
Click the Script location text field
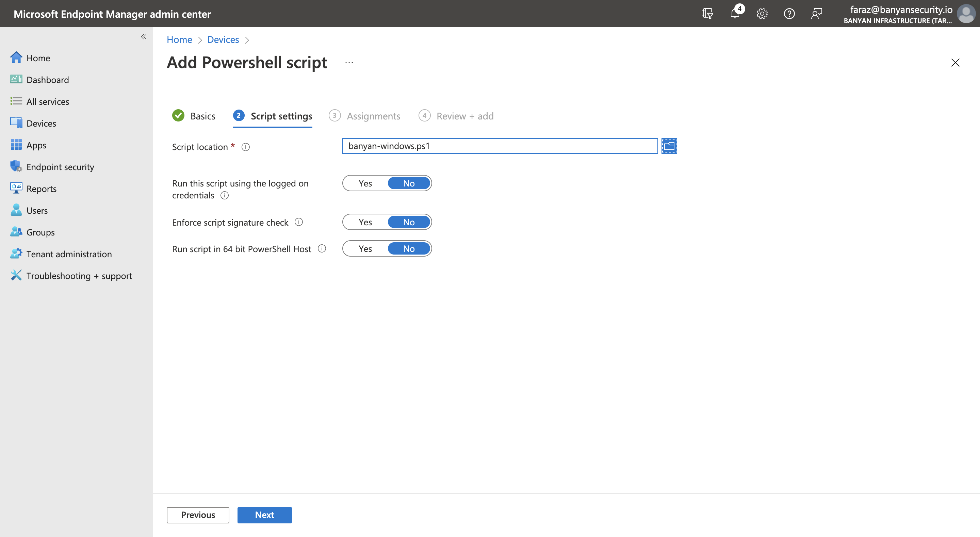500,146
